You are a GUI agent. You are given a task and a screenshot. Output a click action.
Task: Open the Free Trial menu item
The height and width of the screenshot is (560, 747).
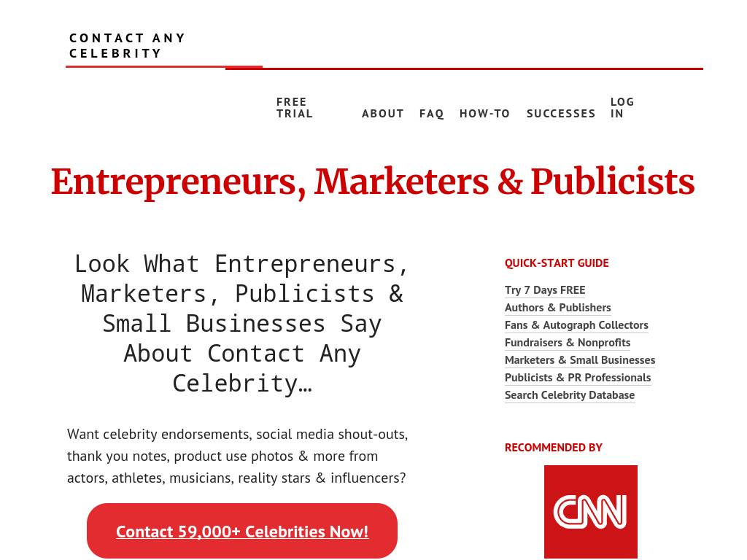pos(295,108)
